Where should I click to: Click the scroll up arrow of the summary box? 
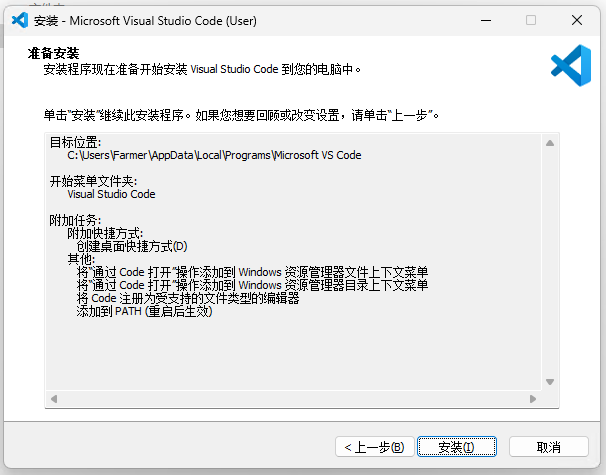tap(550, 143)
